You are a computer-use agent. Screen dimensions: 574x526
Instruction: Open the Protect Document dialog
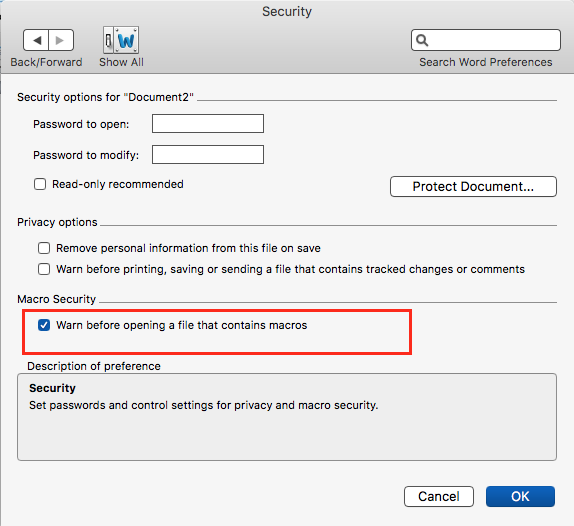tap(473, 186)
